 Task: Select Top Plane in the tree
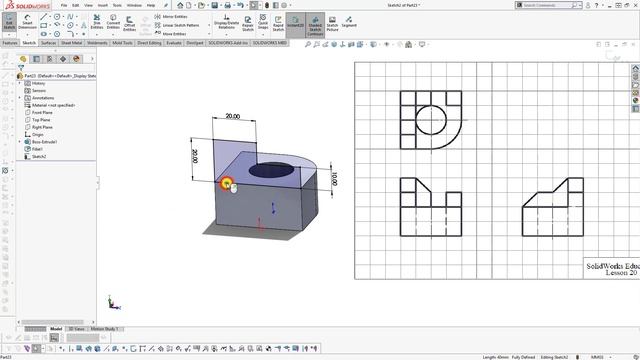(38, 120)
